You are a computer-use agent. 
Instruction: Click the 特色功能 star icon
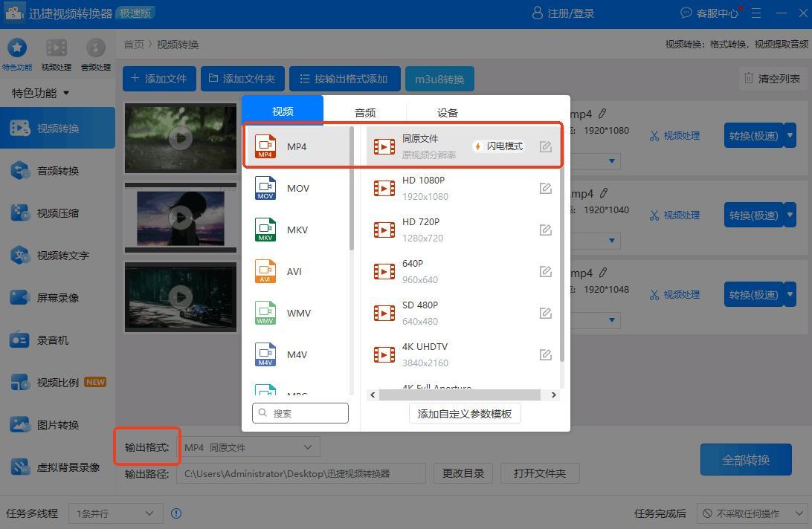tap(16, 48)
